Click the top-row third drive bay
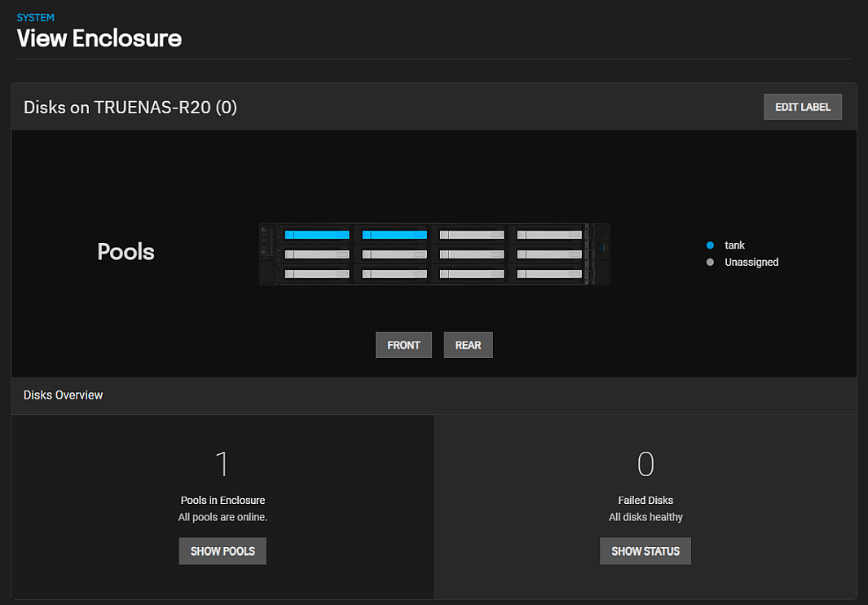The width and height of the screenshot is (868, 605). coord(472,235)
